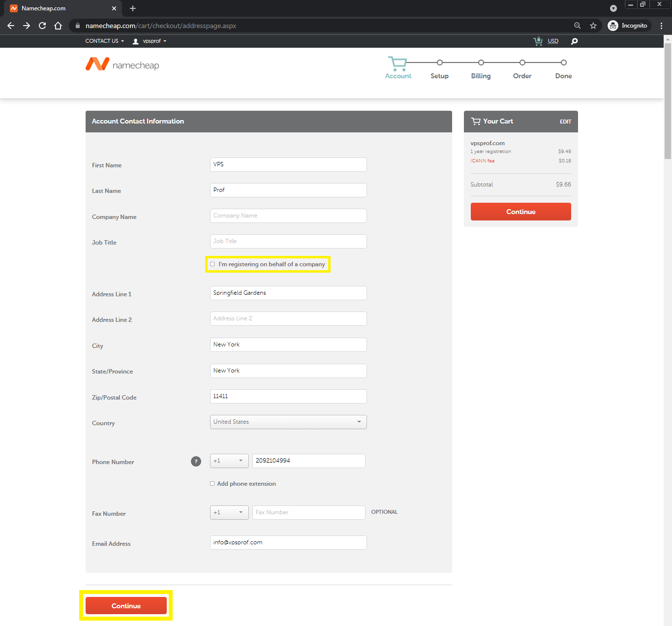Image resolution: width=672 pixels, height=626 pixels.
Task: Click the Namecheap logo
Action: coord(122,64)
